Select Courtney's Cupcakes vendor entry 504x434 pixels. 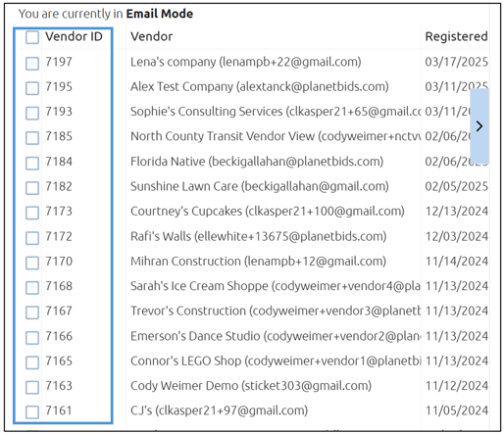268,211
